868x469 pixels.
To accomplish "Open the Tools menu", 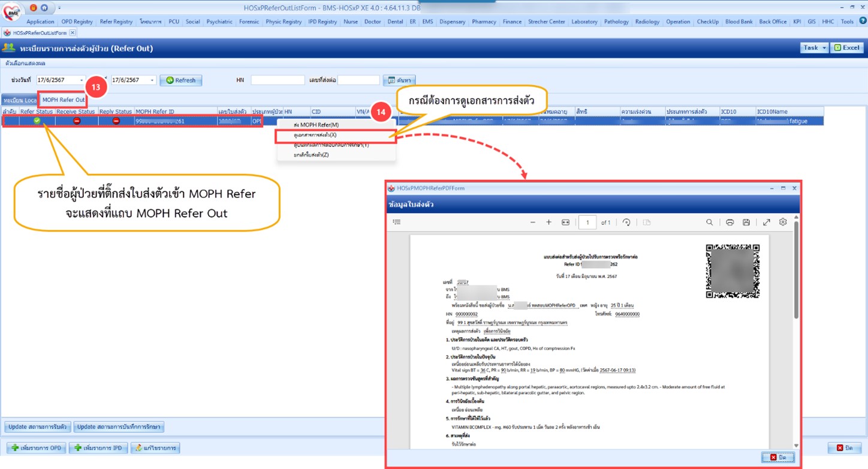I will [x=847, y=22].
